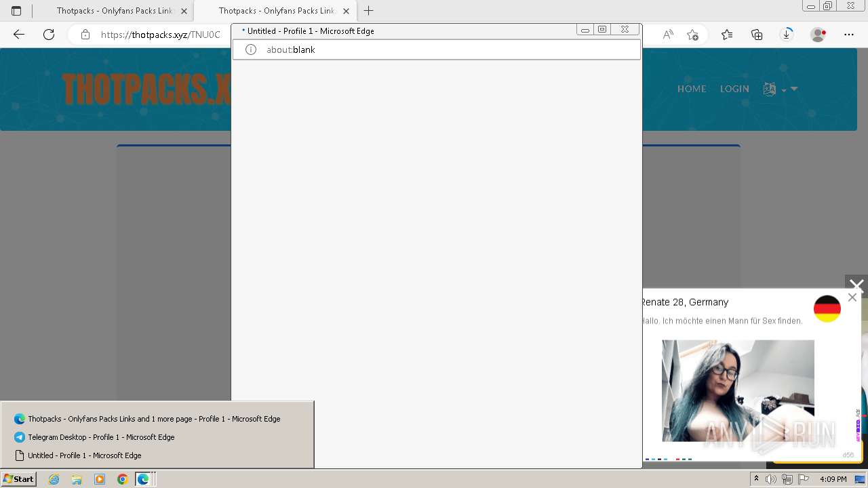Click the 'Renate 28, Germany' ad title
The height and width of the screenshot is (488, 868).
685,302
